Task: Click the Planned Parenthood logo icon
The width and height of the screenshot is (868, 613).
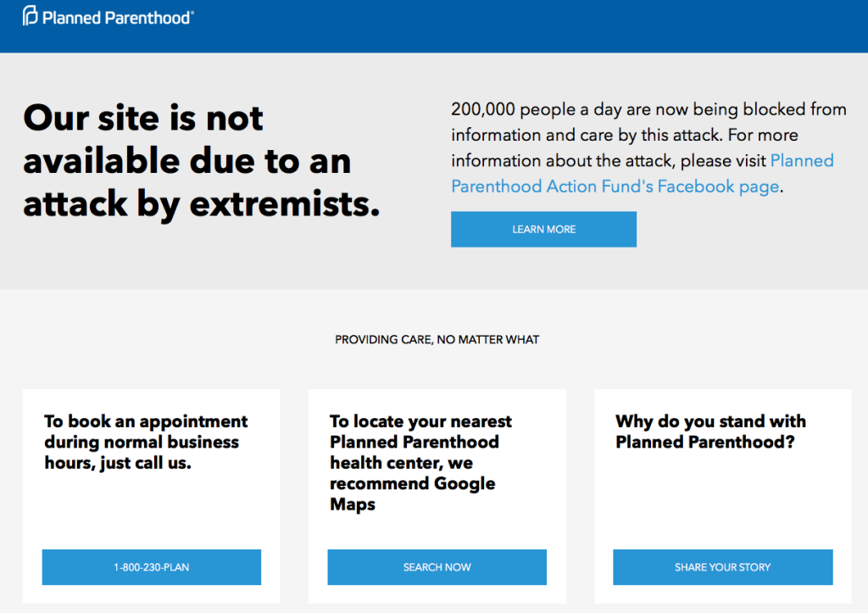Action: coord(31,15)
